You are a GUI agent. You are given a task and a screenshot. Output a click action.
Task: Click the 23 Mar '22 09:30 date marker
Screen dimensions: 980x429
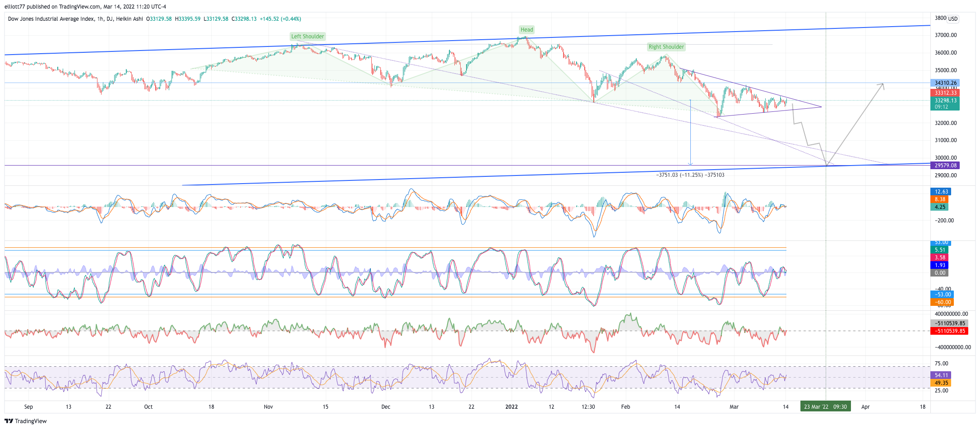point(825,407)
